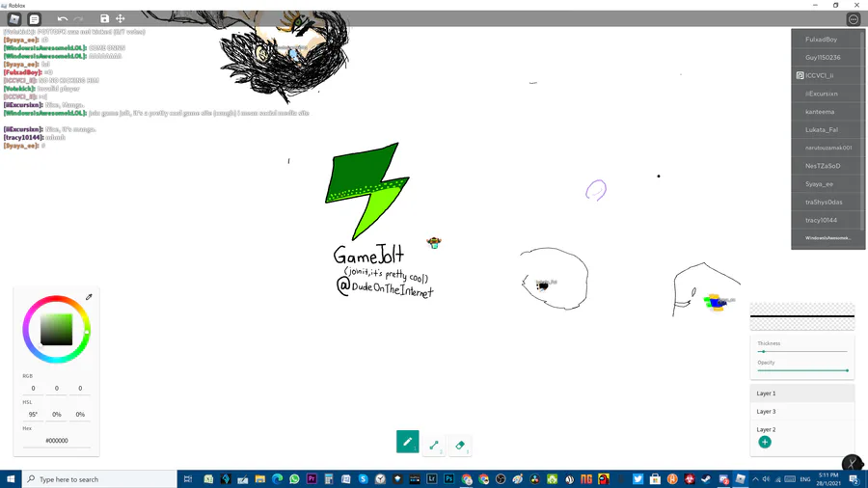The width and height of the screenshot is (868, 488).
Task: Open the Windows Start menu
Action: pos(11,479)
